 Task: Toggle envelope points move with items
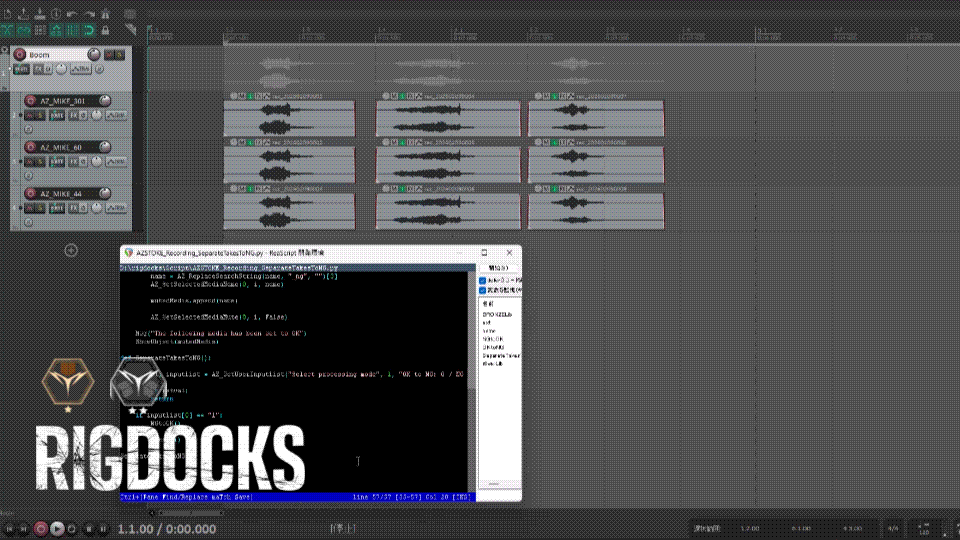point(56,30)
